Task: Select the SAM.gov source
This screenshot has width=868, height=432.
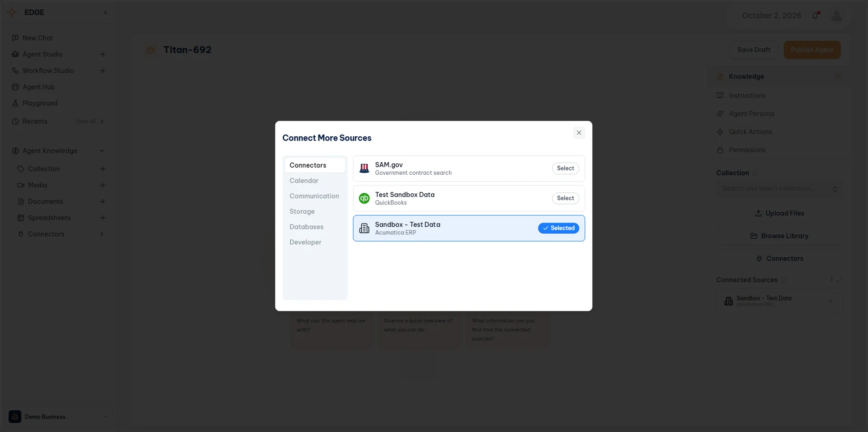Action: [565, 168]
